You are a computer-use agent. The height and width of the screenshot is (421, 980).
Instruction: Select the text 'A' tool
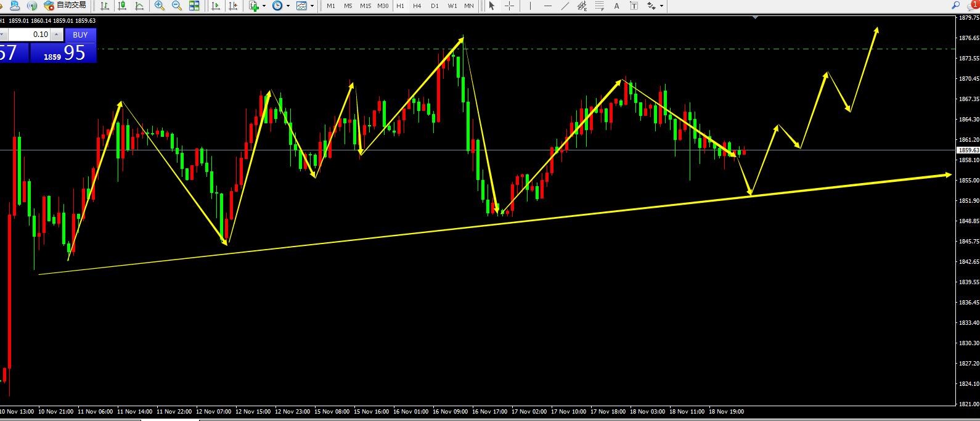point(616,6)
